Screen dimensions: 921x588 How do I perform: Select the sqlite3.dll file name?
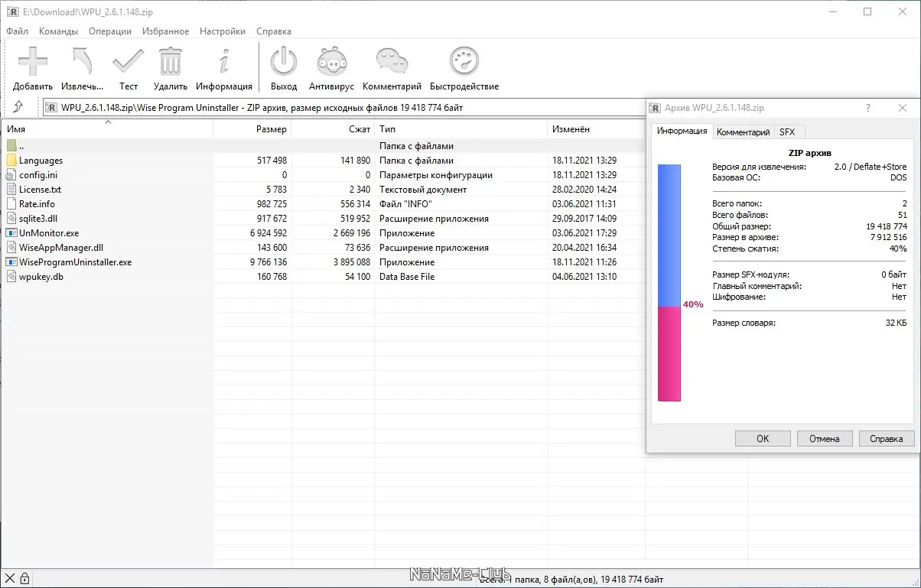pyautogui.click(x=39, y=219)
